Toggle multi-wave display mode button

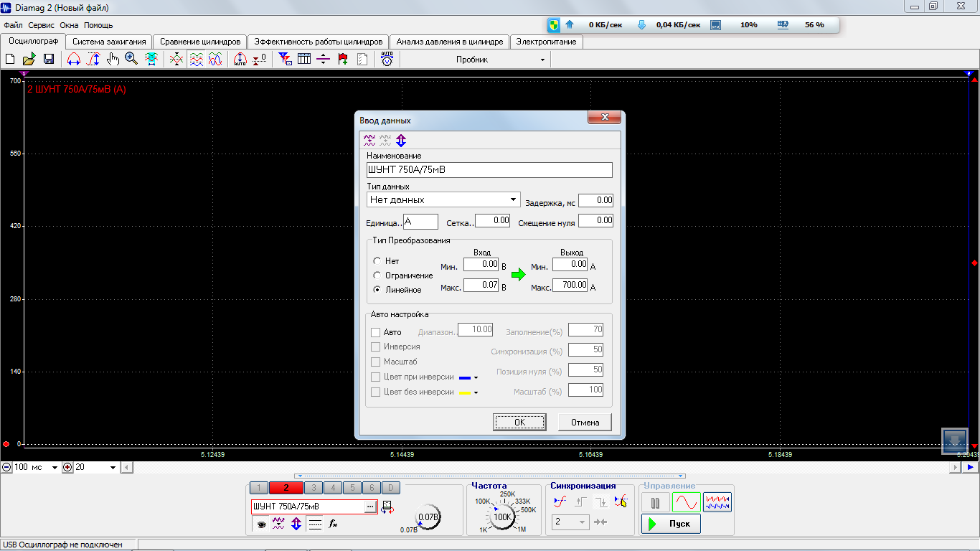717,502
